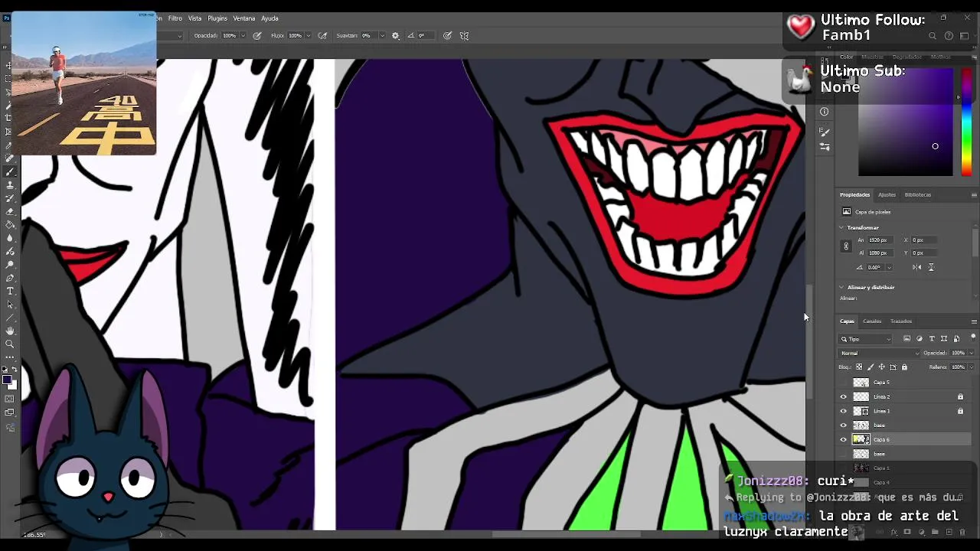Filter layers by type layers icon
Screen dimensions: 980x551
932,339
